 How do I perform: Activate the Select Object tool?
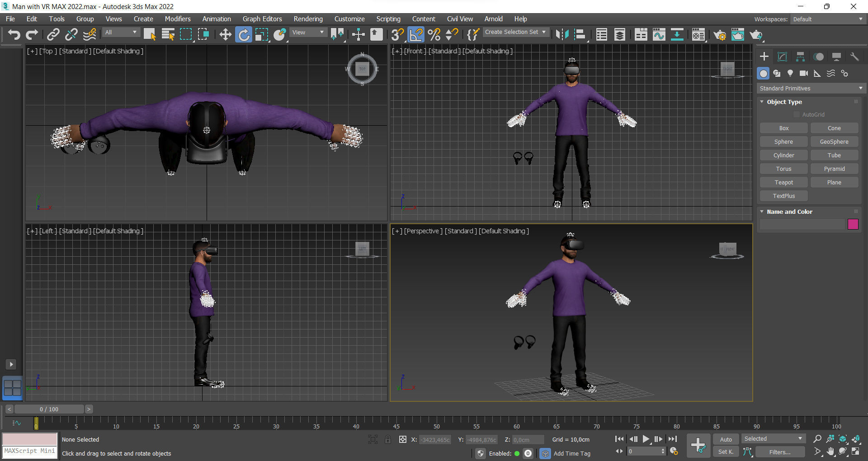(x=149, y=35)
